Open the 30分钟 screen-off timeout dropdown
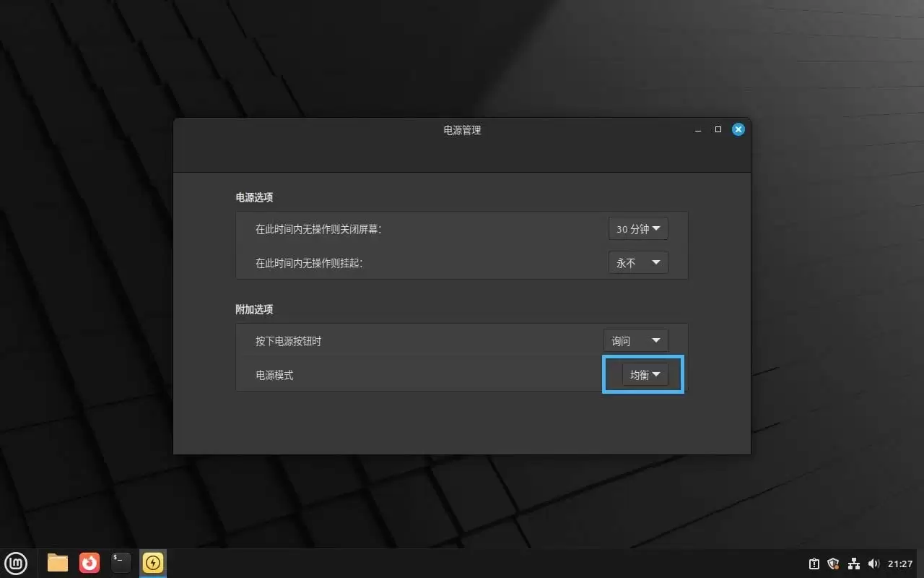The image size is (924, 578). pyautogui.click(x=638, y=228)
